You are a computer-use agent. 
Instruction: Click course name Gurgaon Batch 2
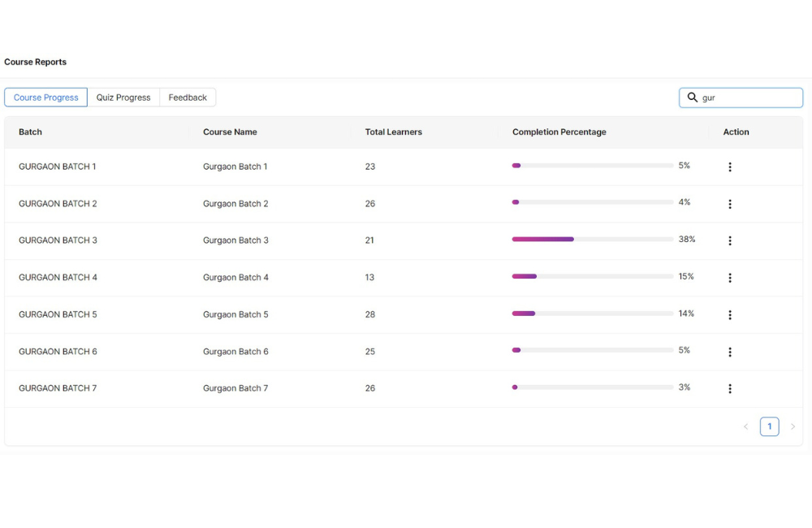235,204
